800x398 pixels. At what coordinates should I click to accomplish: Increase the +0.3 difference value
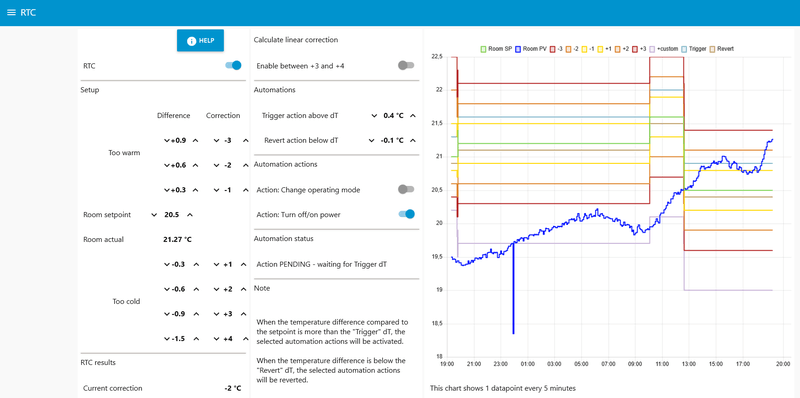tap(195, 190)
